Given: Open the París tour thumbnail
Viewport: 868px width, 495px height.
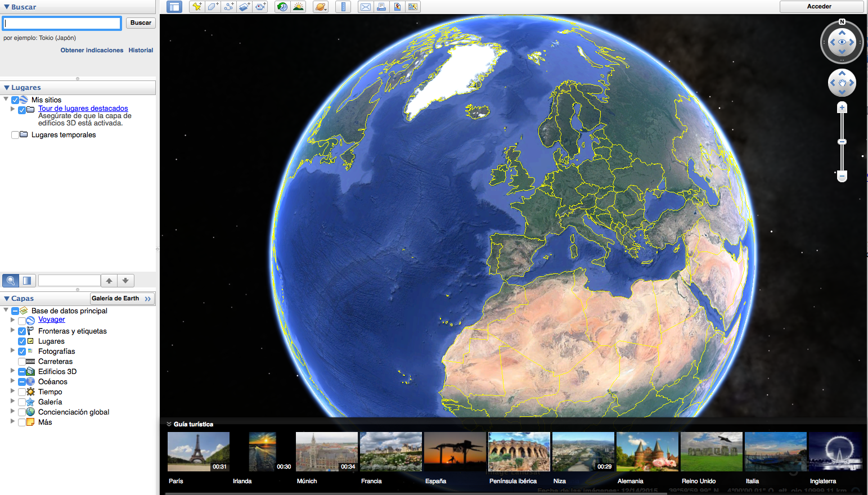Looking at the screenshot, I should [199, 452].
